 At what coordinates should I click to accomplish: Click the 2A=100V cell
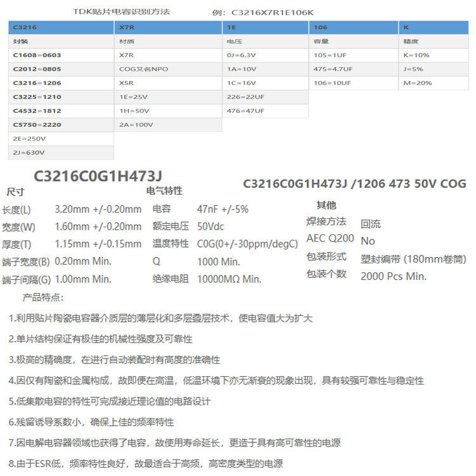pyautogui.click(x=168, y=125)
